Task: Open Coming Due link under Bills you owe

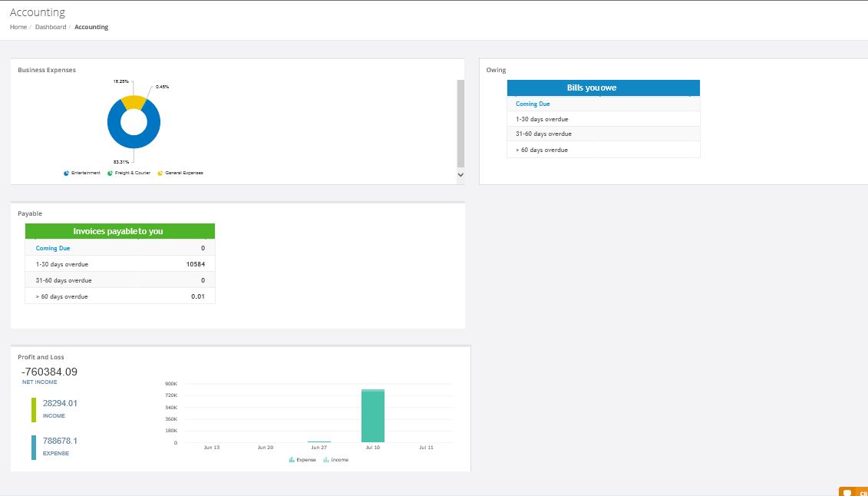Action: point(533,104)
